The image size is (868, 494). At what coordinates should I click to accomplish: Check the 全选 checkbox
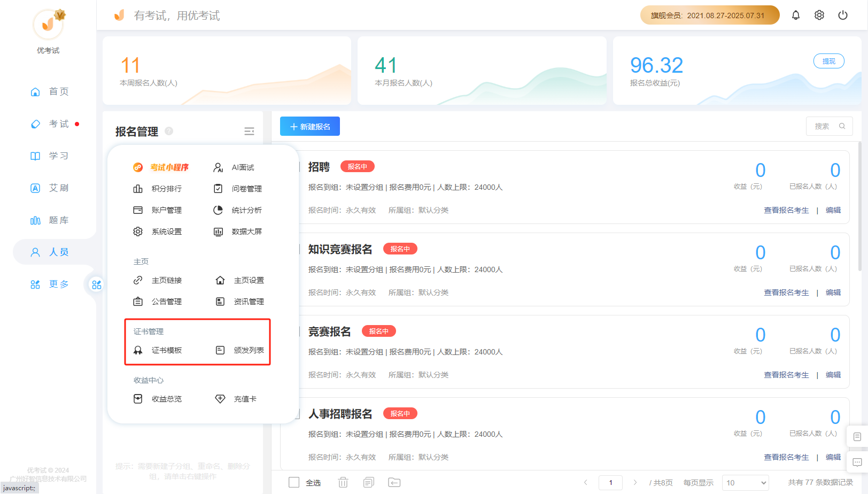pyautogui.click(x=294, y=482)
